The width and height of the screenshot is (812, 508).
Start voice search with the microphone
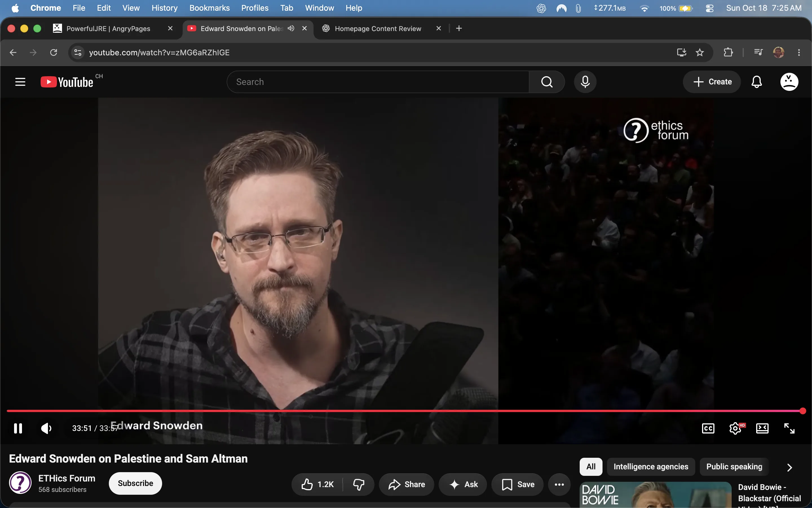pyautogui.click(x=585, y=82)
